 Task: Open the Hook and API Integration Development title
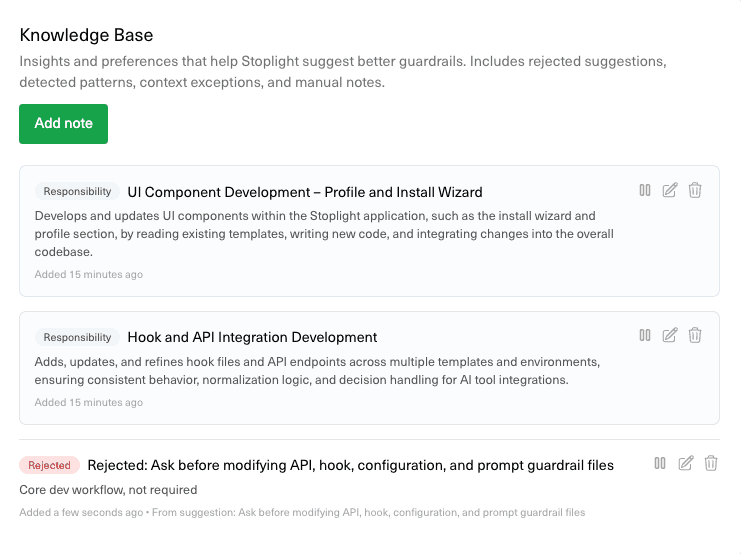[x=252, y=337]
